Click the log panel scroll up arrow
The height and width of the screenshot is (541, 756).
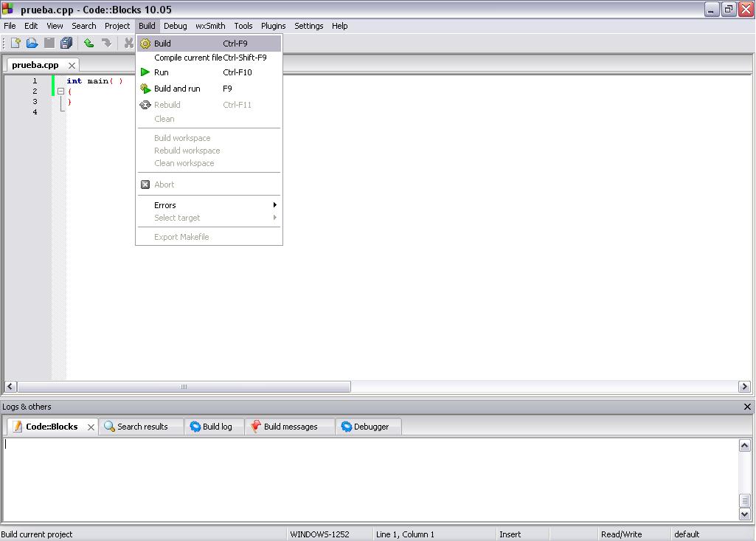click(x=744, y=446)
